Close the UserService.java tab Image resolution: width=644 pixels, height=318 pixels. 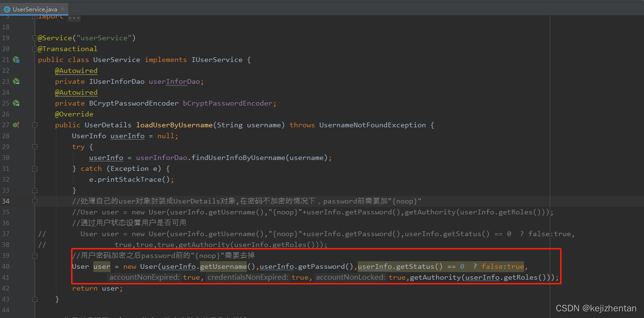pyautogui.click(x=63, y=9)
